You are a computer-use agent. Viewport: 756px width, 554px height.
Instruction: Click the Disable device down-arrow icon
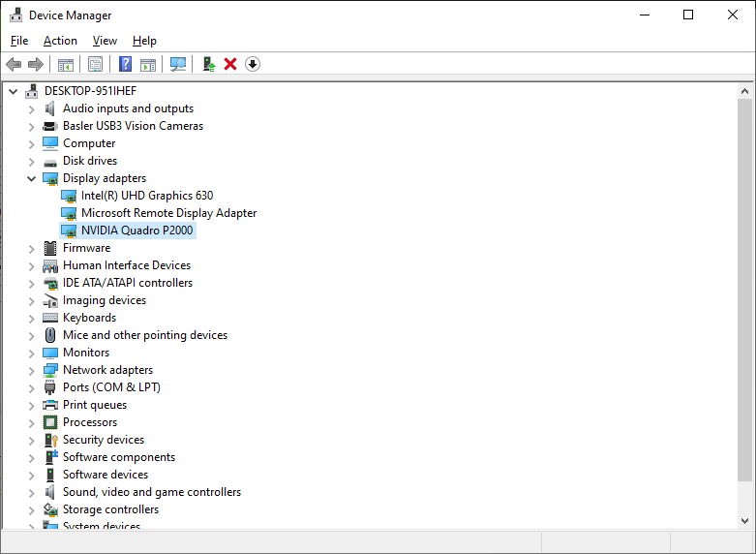click(x=253, y=64)
